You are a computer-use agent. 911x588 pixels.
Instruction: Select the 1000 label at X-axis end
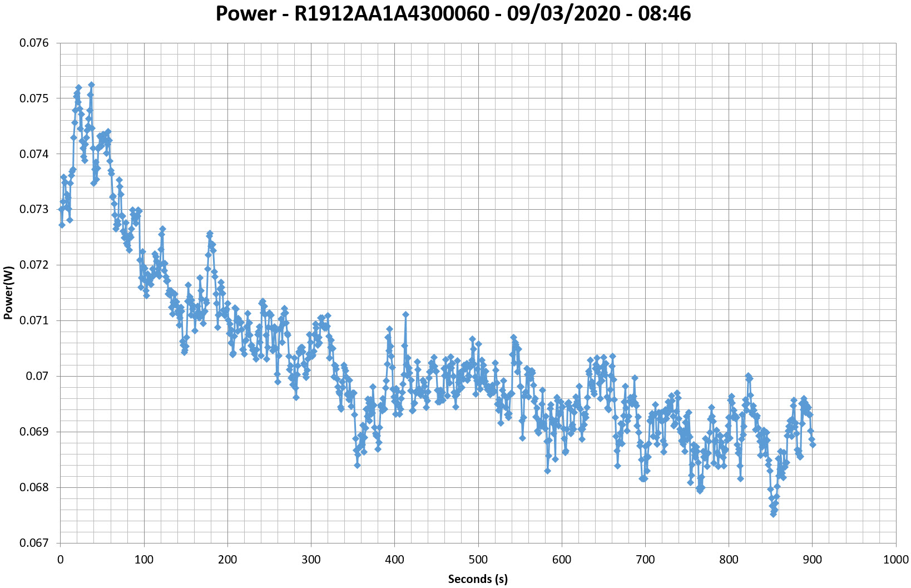click(x=895, y=560)
